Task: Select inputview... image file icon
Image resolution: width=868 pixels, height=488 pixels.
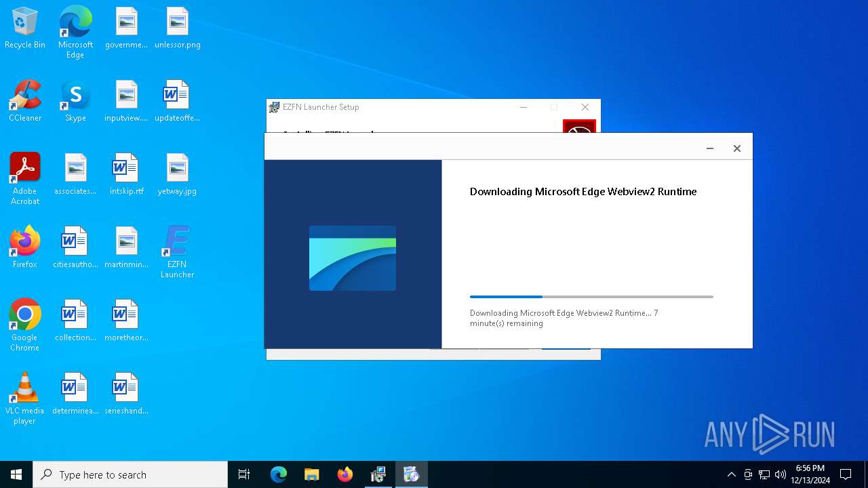Action: tap(126, 102)
